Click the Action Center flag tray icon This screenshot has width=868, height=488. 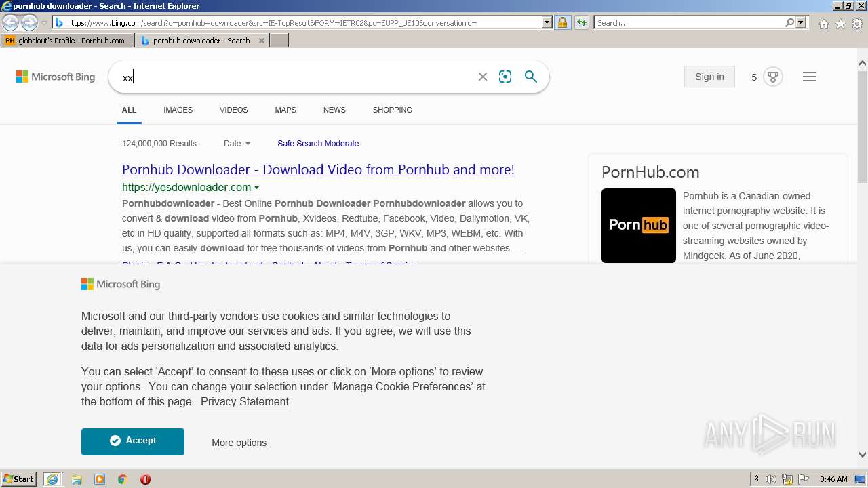tap(803, 479)
